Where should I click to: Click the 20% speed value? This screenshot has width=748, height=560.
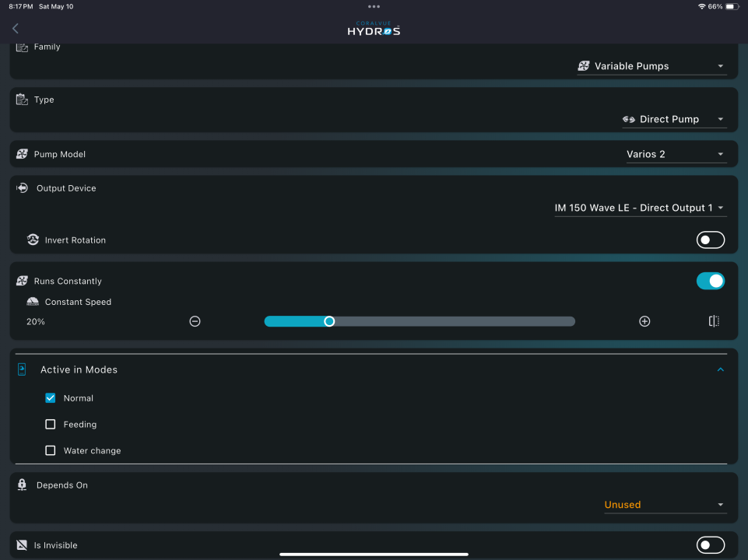tap(36, 322)
